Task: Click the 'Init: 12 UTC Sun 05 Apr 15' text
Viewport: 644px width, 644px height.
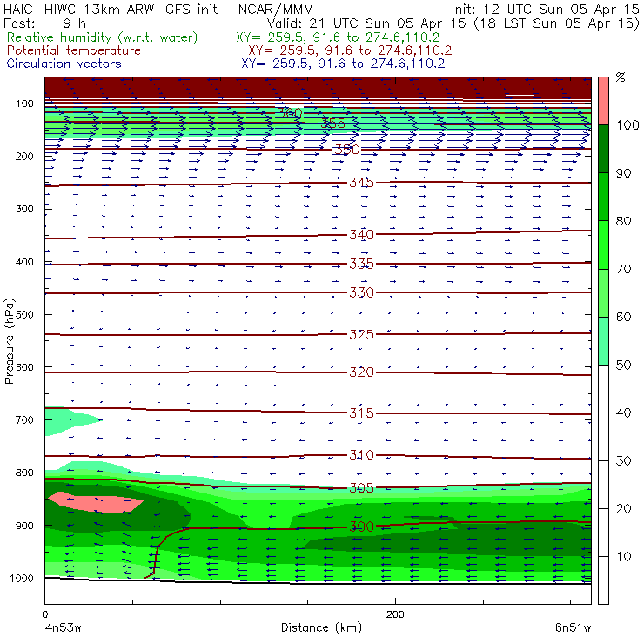Action: pyautogui.click(x=545, y=9)
